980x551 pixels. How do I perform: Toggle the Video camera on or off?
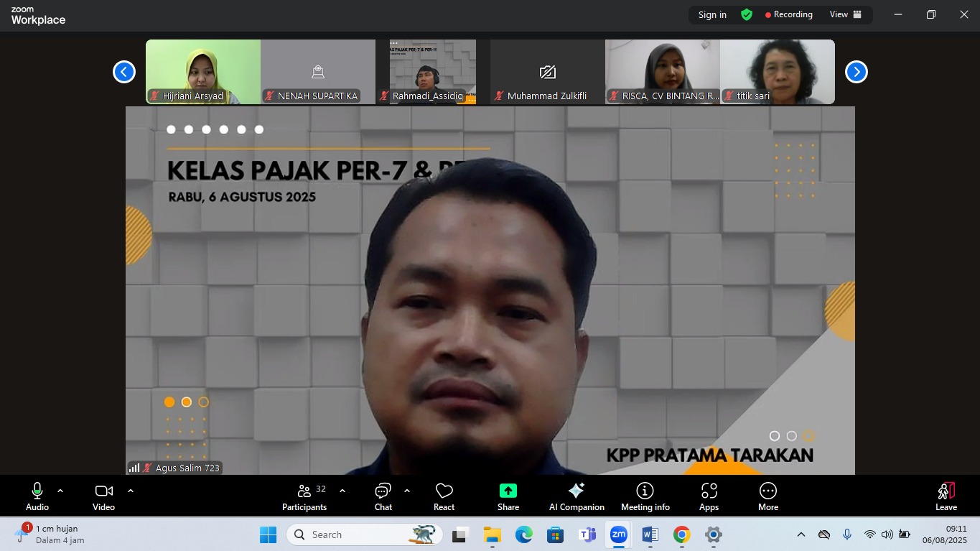(103, 496)
